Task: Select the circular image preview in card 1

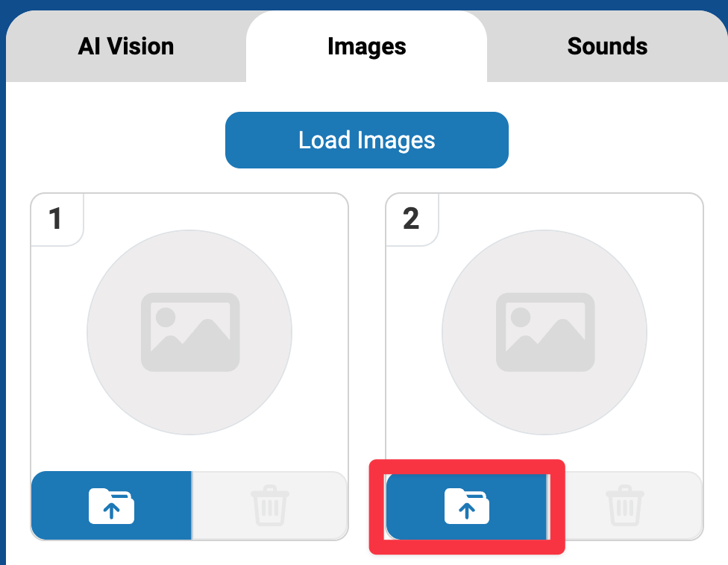Action: pos(189,332)
